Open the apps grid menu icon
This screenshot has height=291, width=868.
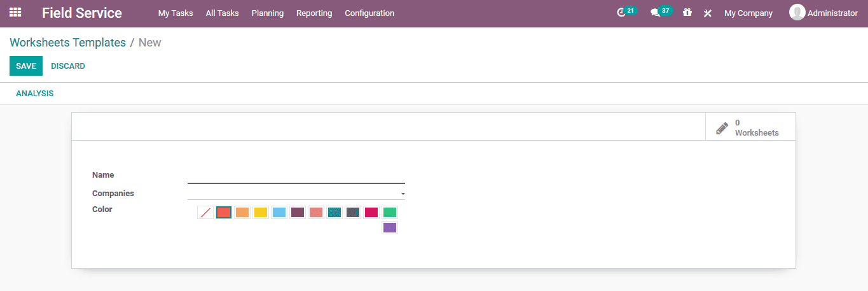[15, 13]
